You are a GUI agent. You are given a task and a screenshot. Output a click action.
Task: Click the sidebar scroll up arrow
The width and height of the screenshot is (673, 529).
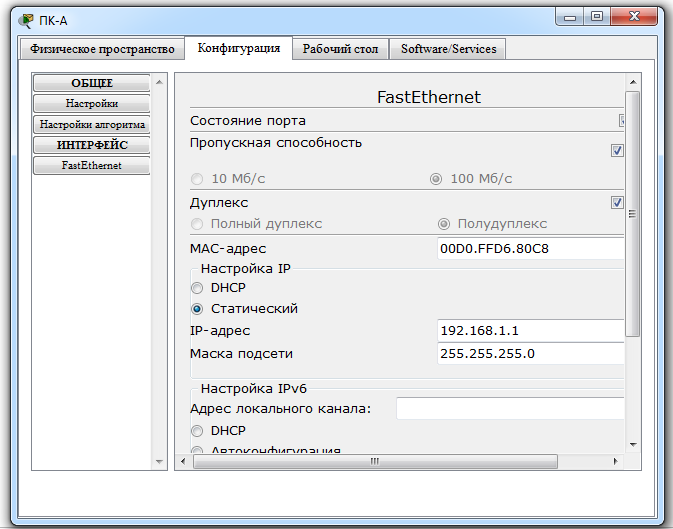159,82
